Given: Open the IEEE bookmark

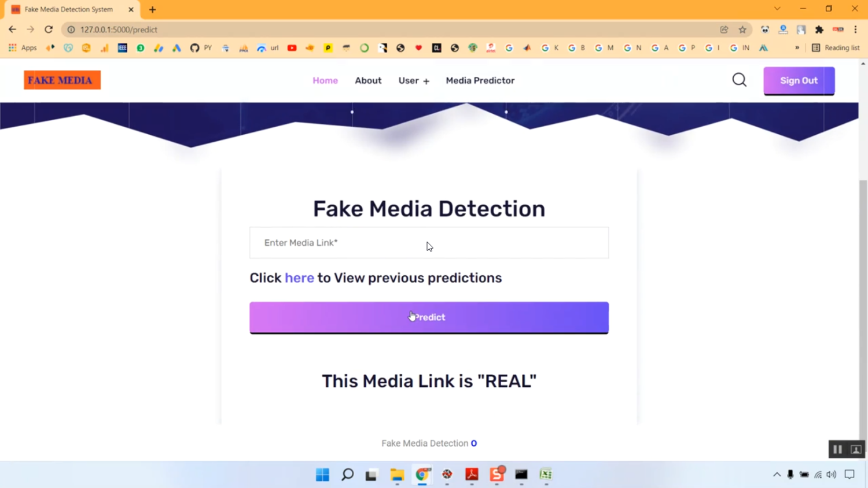Looking at the screenshot, I should pos(122,48).
